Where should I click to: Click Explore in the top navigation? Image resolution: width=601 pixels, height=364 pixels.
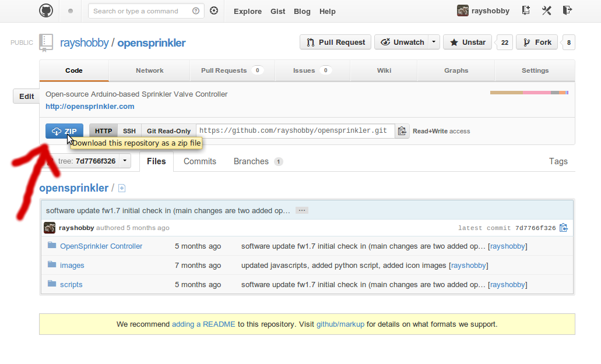coord(248,12)
